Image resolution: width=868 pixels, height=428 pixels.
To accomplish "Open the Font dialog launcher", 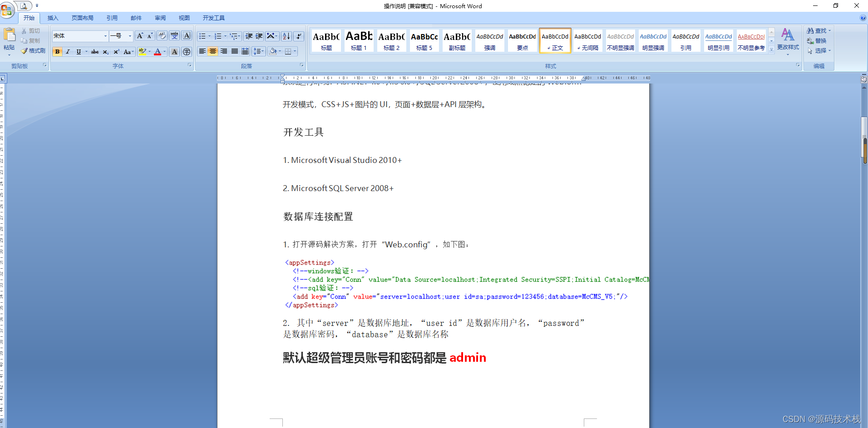I will tap(190, 65).
